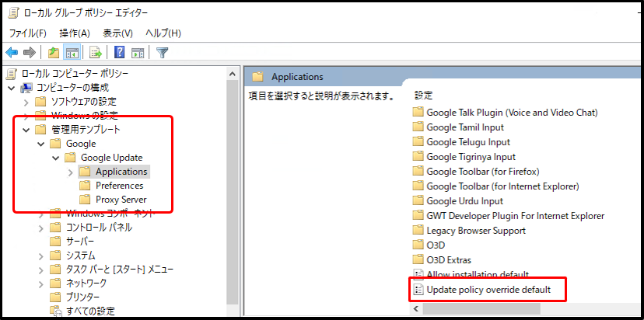
Task: Collapse the 管理用テンプレート node
Action: tap(26, 130)
